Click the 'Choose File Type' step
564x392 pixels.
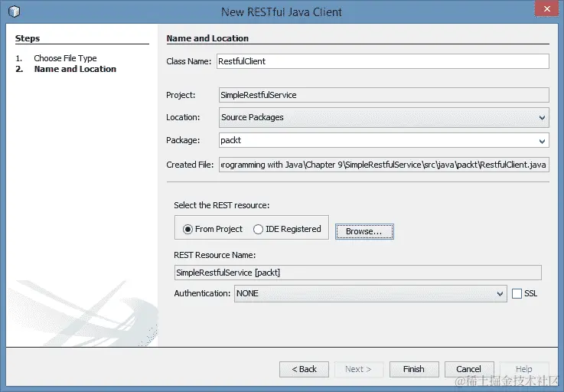point(66,58)
